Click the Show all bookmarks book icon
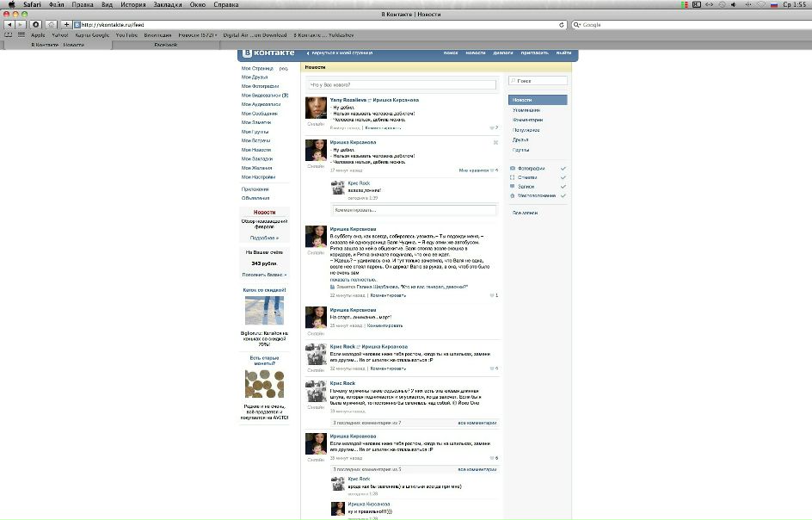Viewport: 812px width, 520px height. [9, 35]
